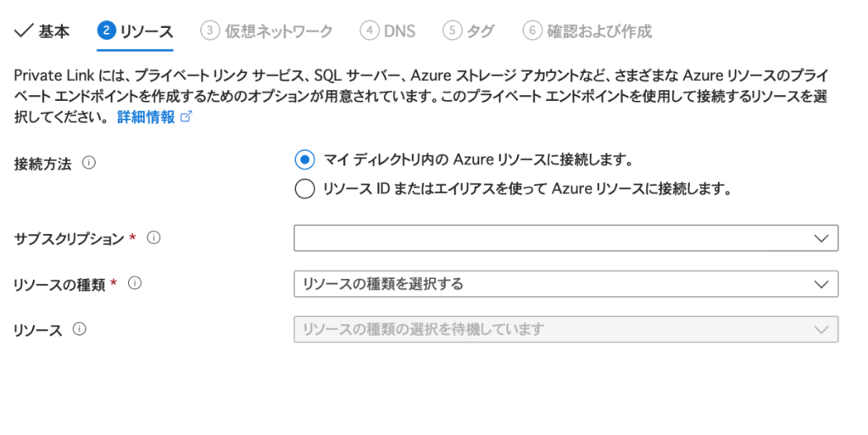Image resolution: width=868 pixels, height=435 pixels.
Task: Click info icon beside サブスクリプション label
Action: [x=153, y=238]
